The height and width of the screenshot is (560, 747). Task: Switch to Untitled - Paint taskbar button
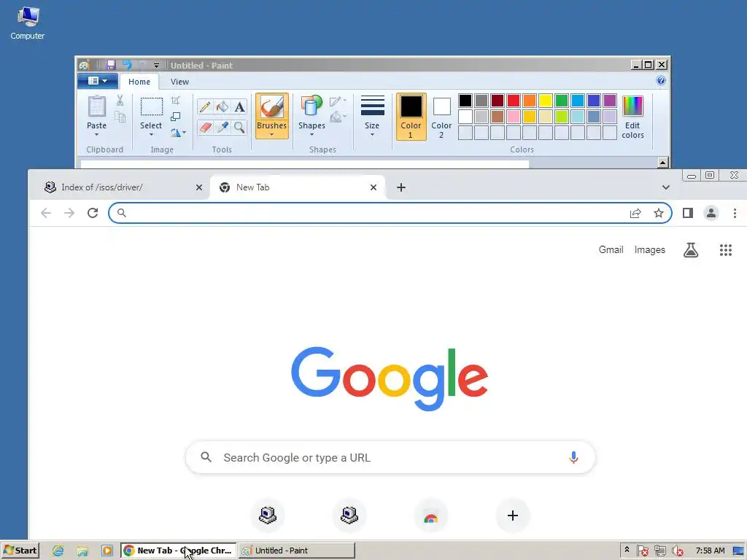coord(297,551)
